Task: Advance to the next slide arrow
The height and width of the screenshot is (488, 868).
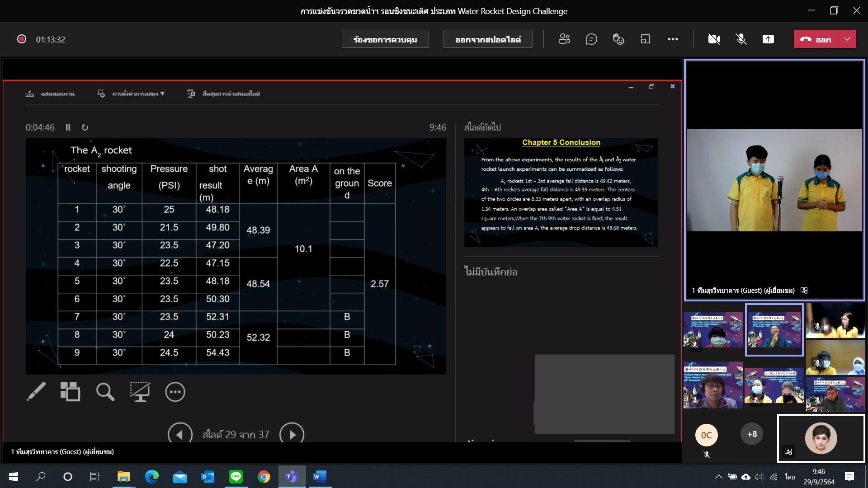Action: 292,434
